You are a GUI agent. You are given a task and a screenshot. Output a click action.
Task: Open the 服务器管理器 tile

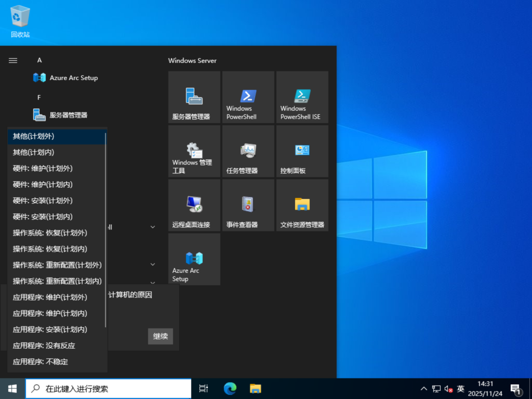point(194,97)
